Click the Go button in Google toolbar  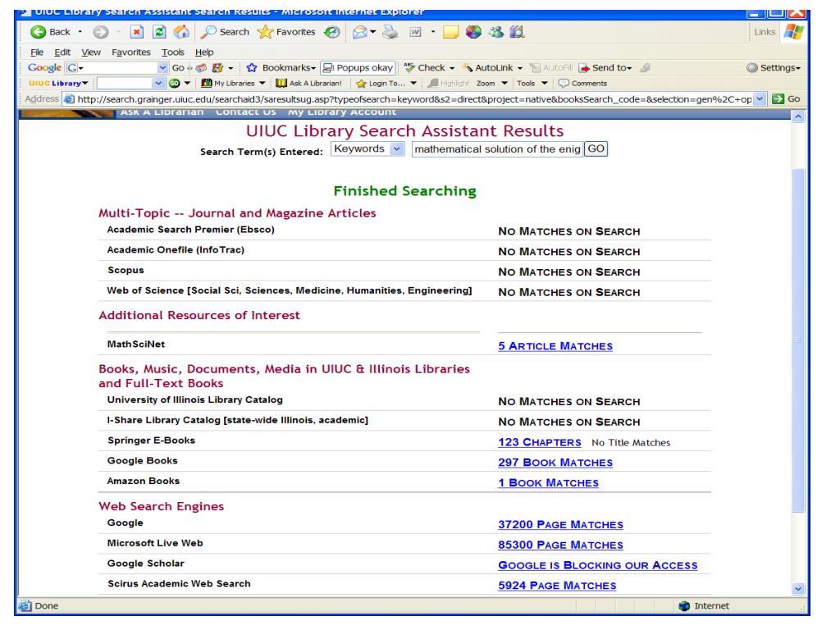pos(178,68)
